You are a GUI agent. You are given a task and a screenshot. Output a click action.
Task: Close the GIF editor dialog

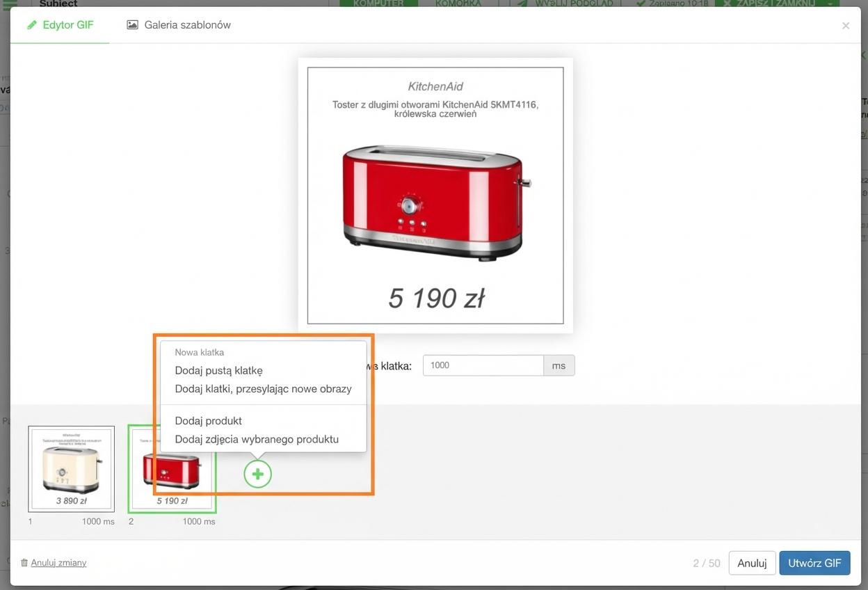(846, 26)
